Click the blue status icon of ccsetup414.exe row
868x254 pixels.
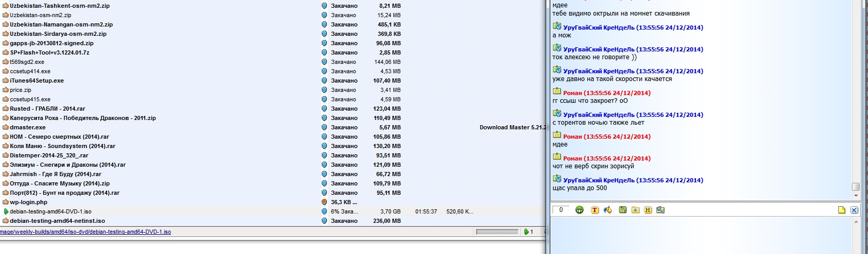coord(324,71)
